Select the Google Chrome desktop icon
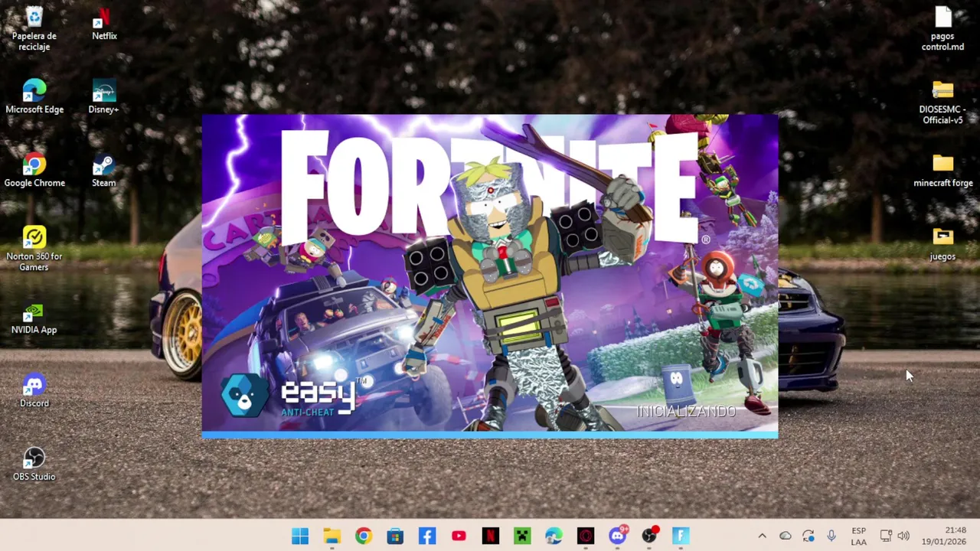This screenshot has width=980, height=551. 34,170
